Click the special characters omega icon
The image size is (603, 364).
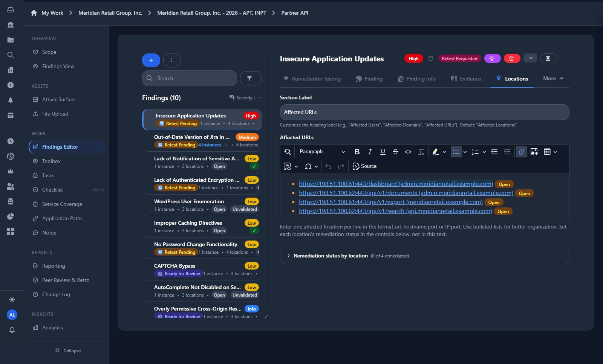click(x=308, y=166)
